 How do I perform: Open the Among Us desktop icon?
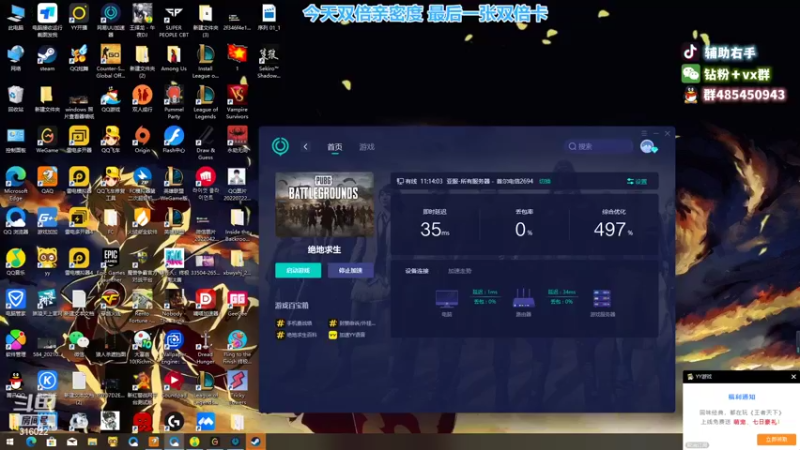(x=174, y=58)
